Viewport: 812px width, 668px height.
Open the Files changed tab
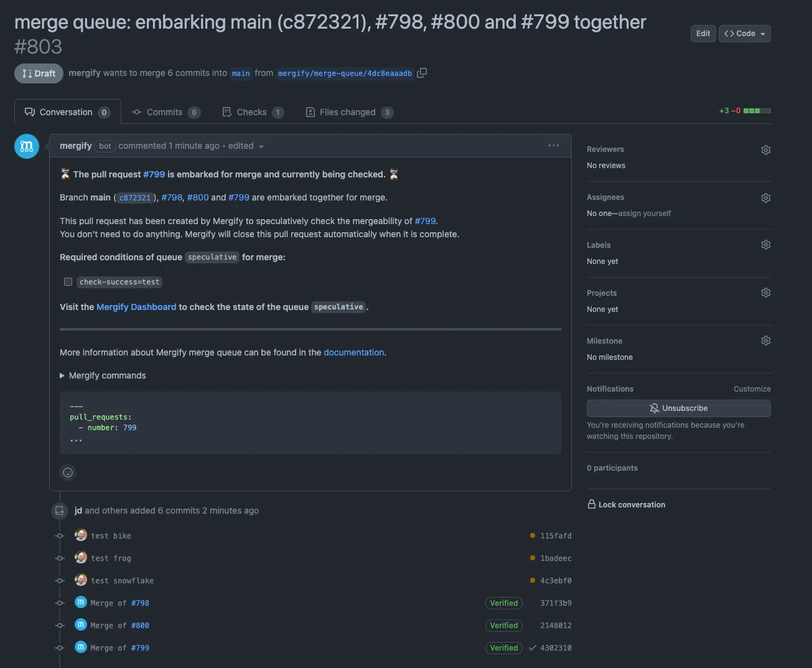(346, 111)
